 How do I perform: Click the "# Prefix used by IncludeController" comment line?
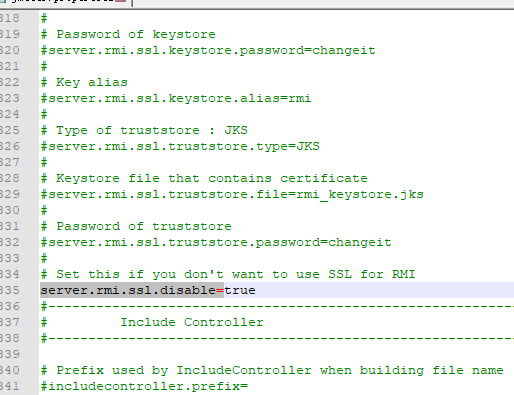272,370
